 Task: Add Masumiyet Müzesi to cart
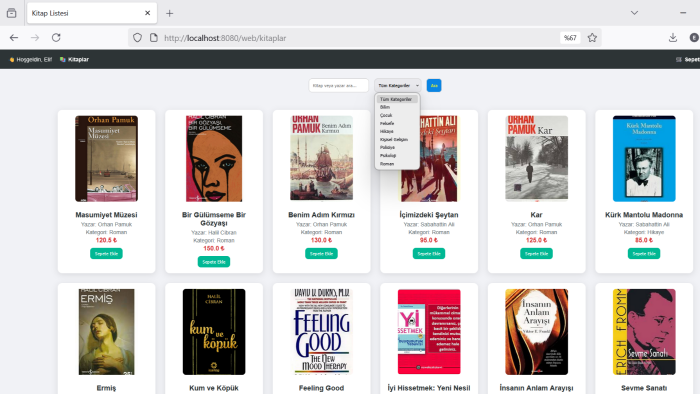pyautogui.click(x=106, y=253)
